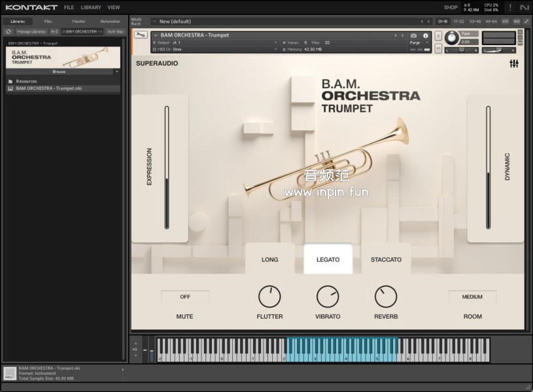533x392 pixels.
Task: Open the multi preset dropdown arrow
Action: (154, 22)
